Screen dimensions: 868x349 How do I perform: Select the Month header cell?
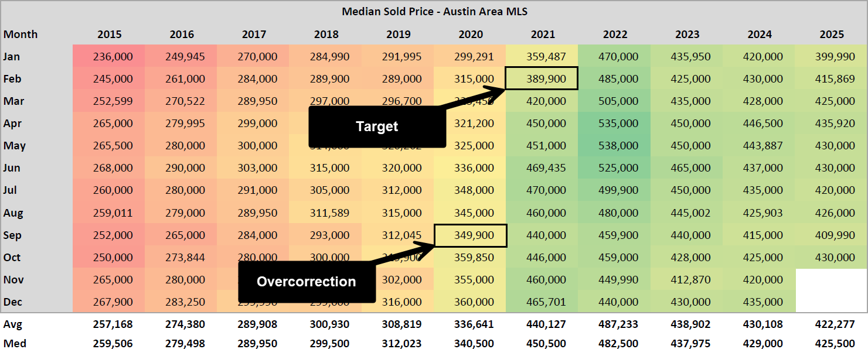(21, 35)
